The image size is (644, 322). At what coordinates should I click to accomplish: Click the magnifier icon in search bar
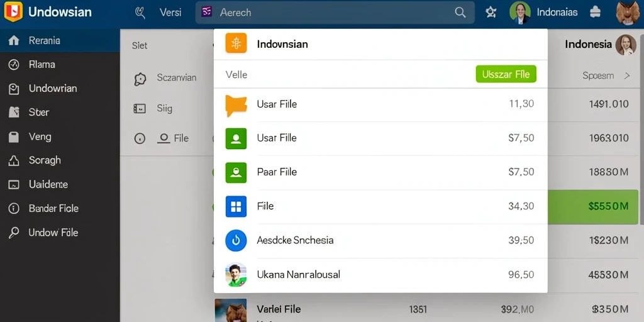tap(460, 13)
